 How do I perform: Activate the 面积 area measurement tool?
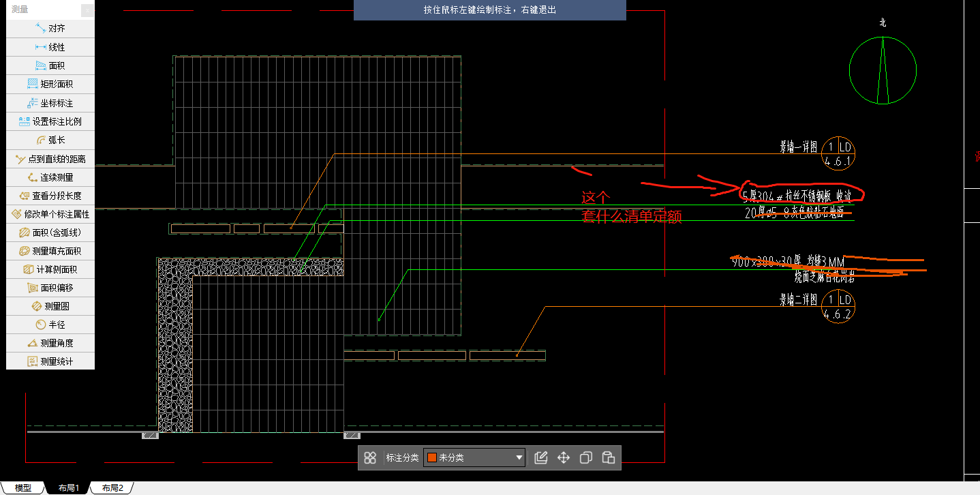50,65
